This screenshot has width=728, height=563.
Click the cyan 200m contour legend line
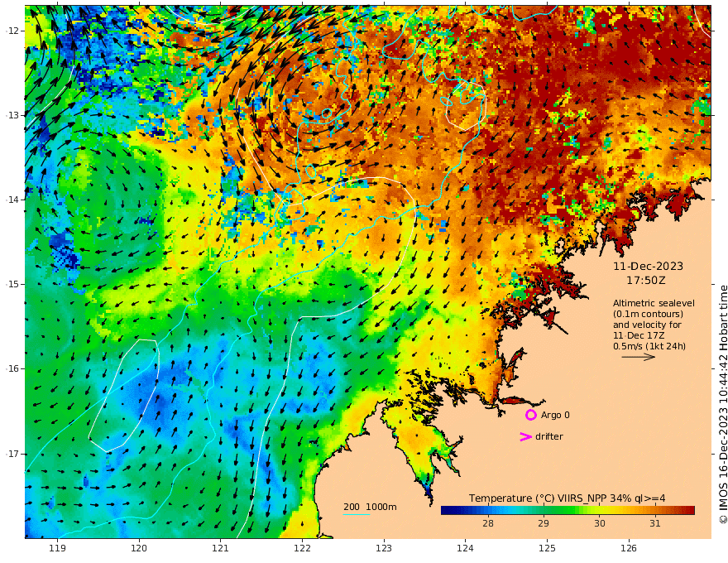tap(356, 514)
